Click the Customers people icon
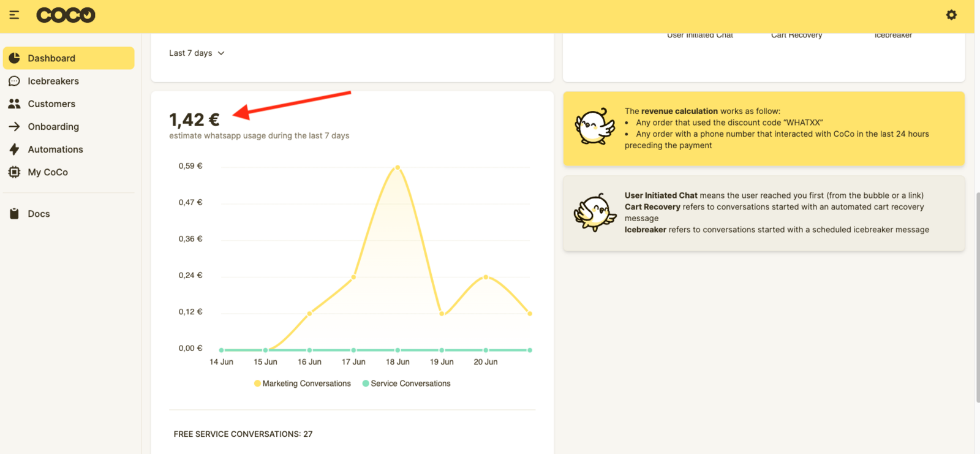 click(x=14, y=104)
